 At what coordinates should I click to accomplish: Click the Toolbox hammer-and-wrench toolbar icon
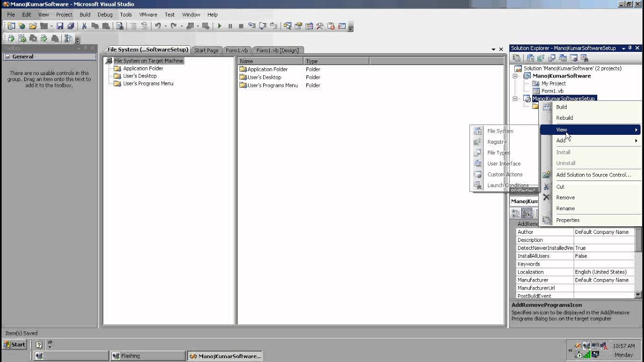[320, 26]
